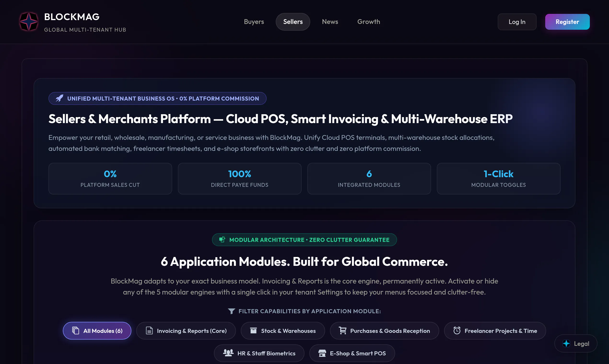Go to the News nav tab
This screenshot has width=609, height=364.
coord(330,22)
